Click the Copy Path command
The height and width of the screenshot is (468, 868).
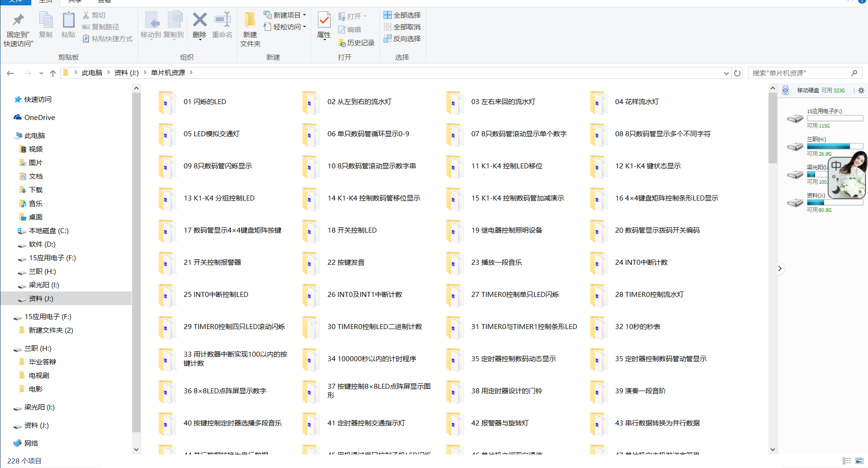click(x=100, y=27)
